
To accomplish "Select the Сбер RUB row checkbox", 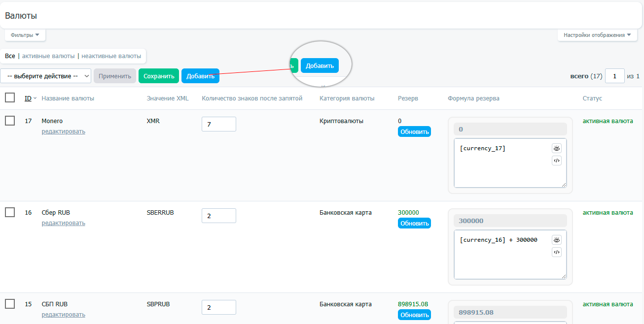I will (x=10, y=212).
